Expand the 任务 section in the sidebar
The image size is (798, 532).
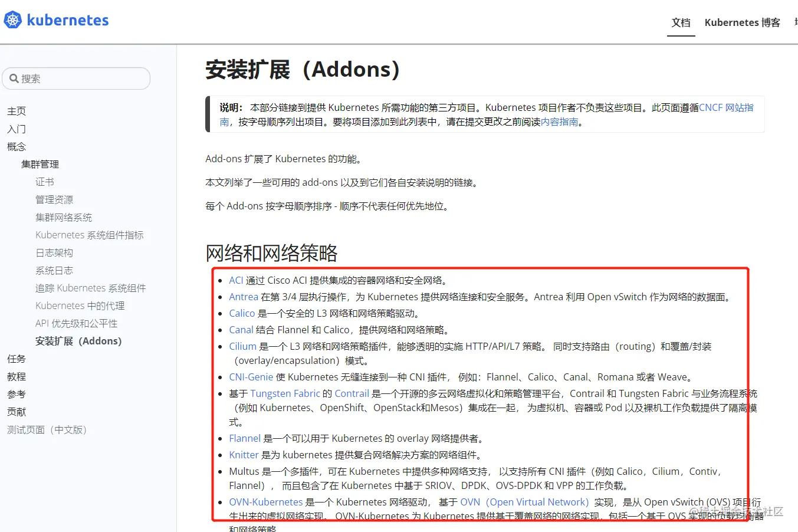(x=16, y=359)
